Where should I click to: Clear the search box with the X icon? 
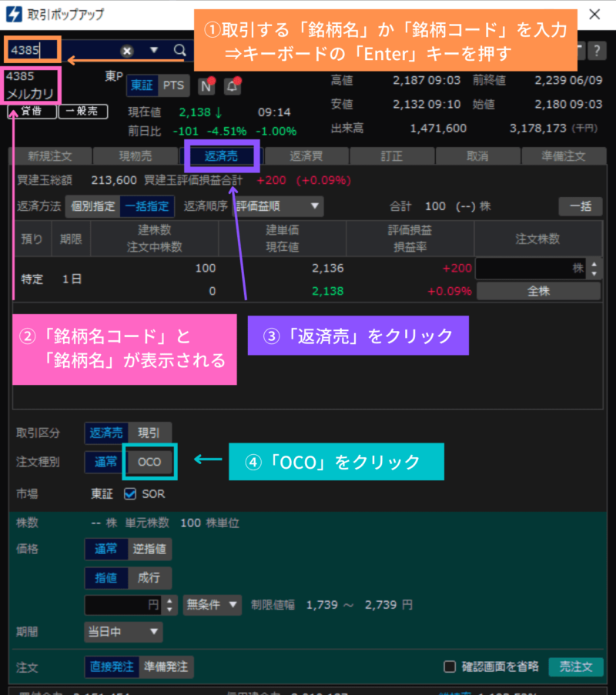coord(126,50)
